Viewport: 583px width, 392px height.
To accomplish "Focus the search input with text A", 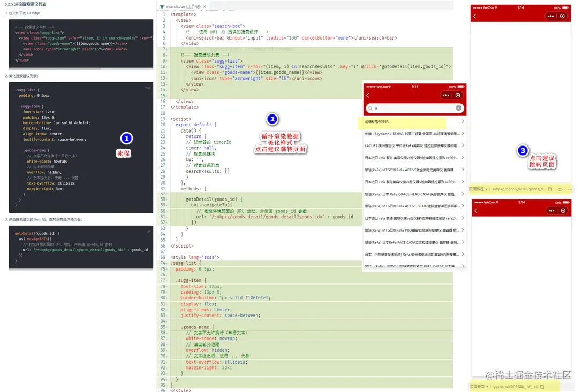I will 414,108.
